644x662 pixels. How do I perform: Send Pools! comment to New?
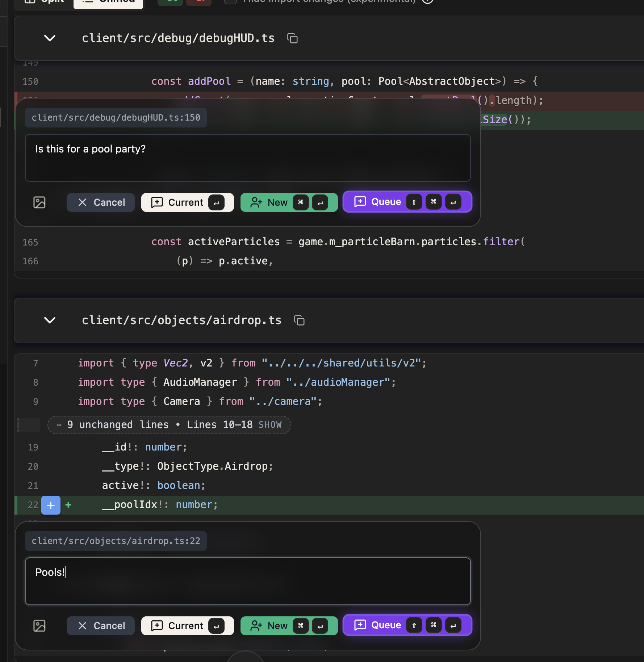click(x=289, y=626)
